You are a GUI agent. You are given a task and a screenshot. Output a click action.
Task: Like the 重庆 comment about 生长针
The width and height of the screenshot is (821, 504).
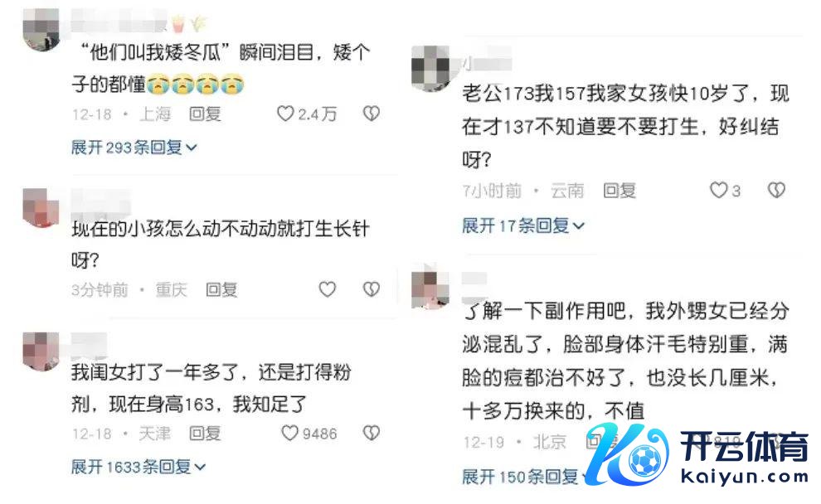click(328, 289)
